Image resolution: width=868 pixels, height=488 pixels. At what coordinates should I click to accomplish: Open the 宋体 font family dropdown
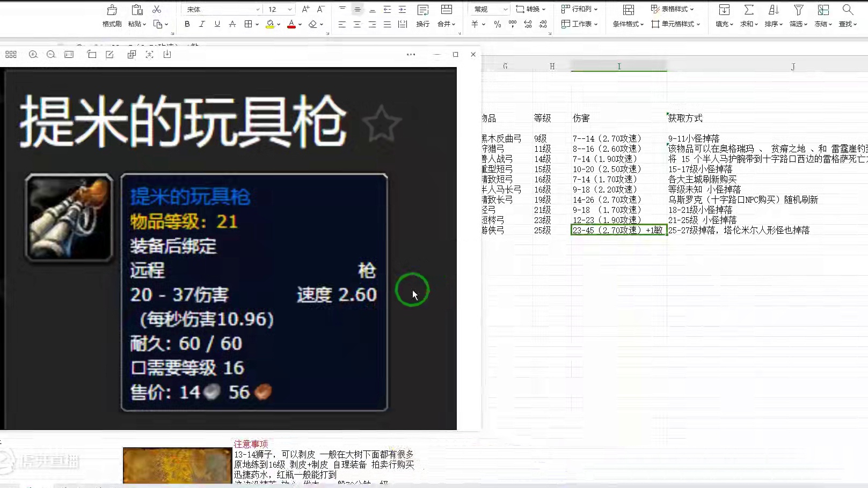pyautogui.click(x=220, y=9)
